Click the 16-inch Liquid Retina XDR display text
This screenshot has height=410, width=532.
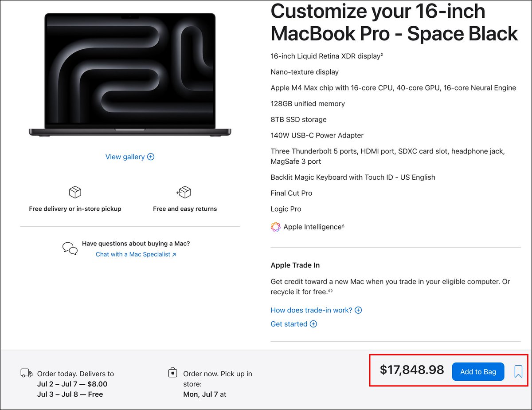(327, 56)
